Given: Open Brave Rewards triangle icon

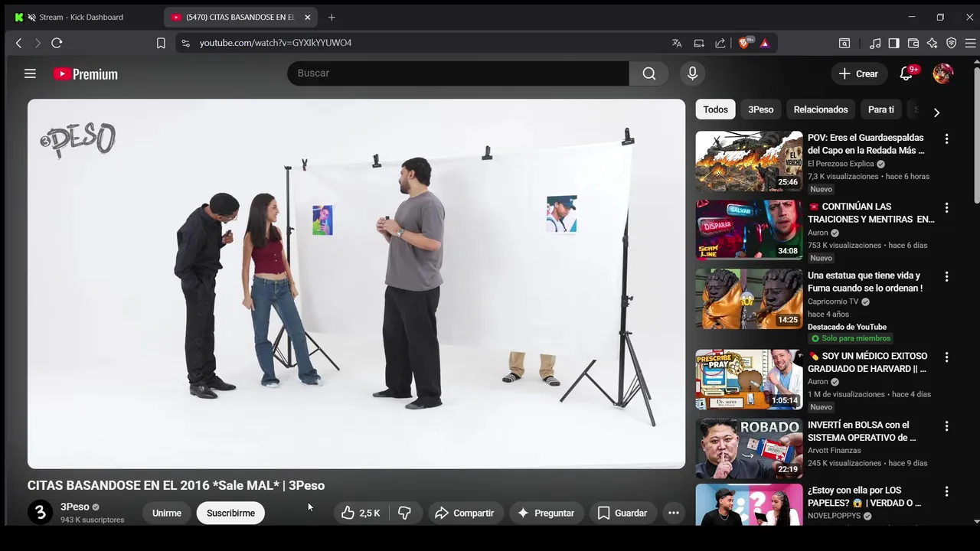Looking at the screenshot, I should coord(764,43).
